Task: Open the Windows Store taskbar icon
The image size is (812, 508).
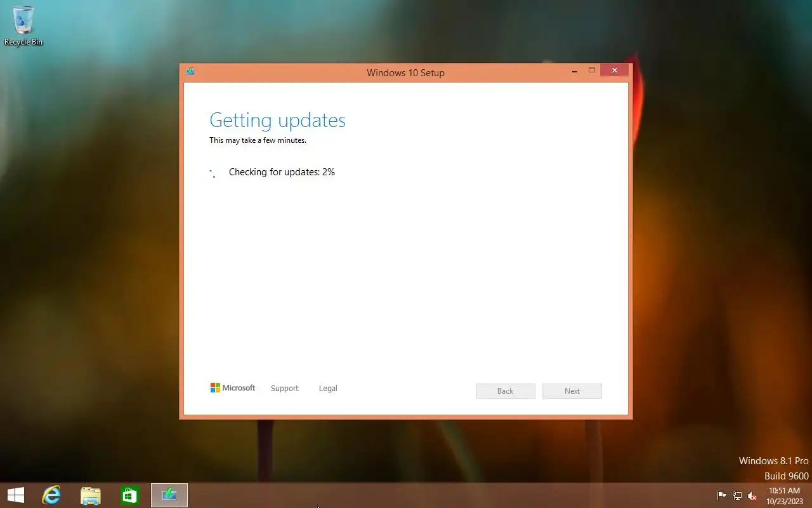Action: (130, 495)
